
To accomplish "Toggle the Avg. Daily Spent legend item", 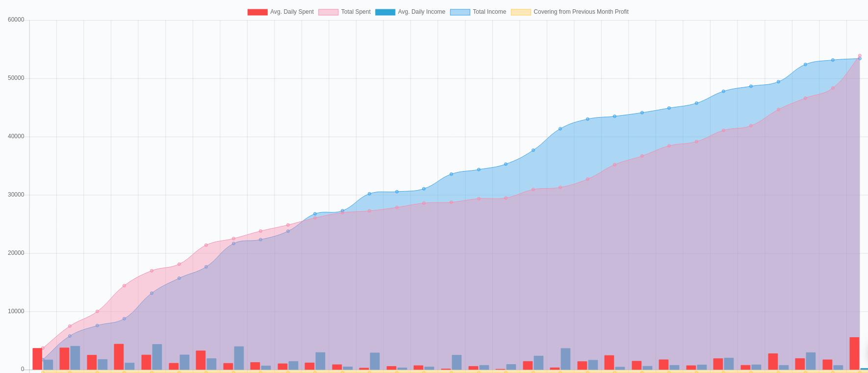I will [x=281, y=12].
